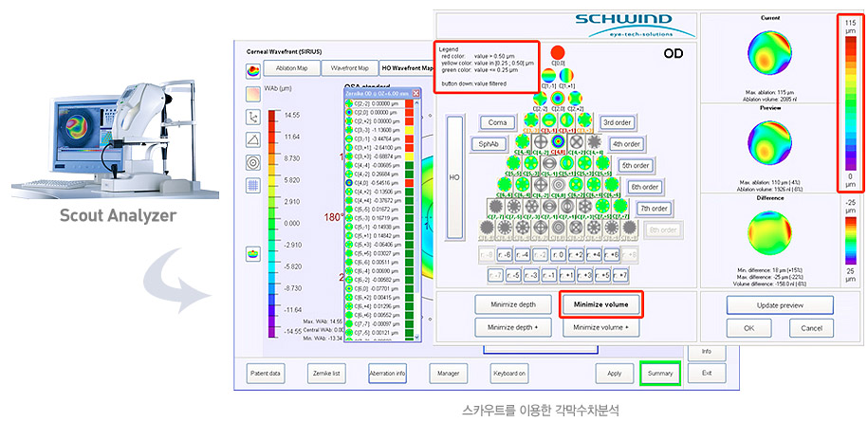Select the triangle angle tool icon

pos(253,140)
